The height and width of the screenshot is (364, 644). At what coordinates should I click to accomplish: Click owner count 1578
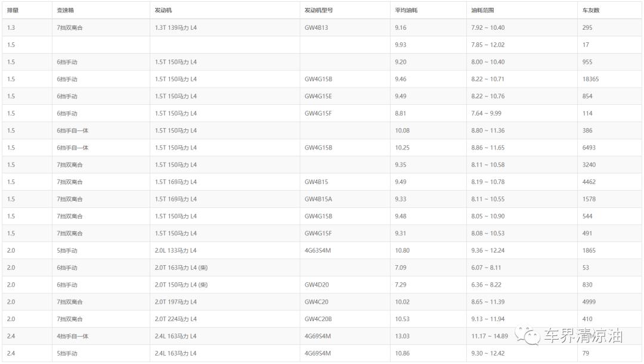pyautogui.click(x=589, y=200)
